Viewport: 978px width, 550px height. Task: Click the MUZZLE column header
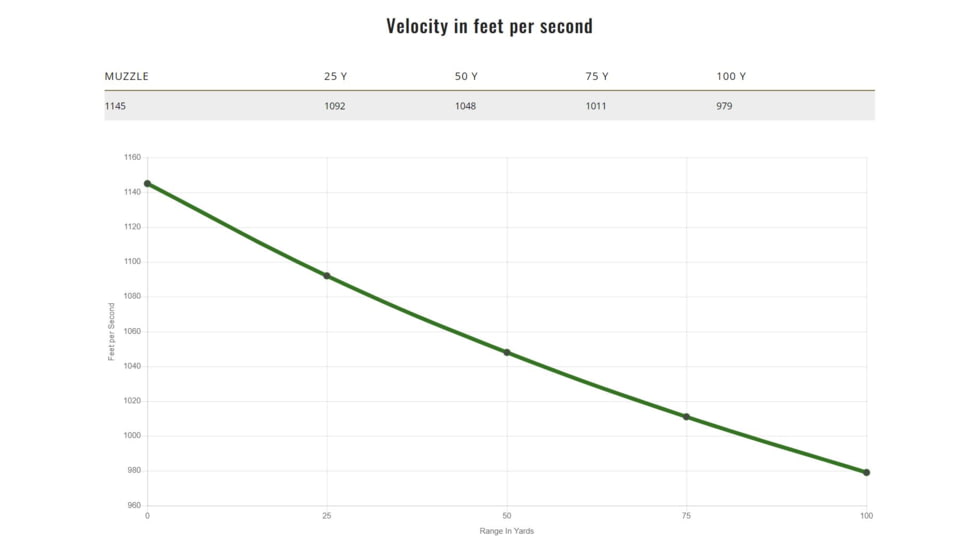click(x=127, y=77)
